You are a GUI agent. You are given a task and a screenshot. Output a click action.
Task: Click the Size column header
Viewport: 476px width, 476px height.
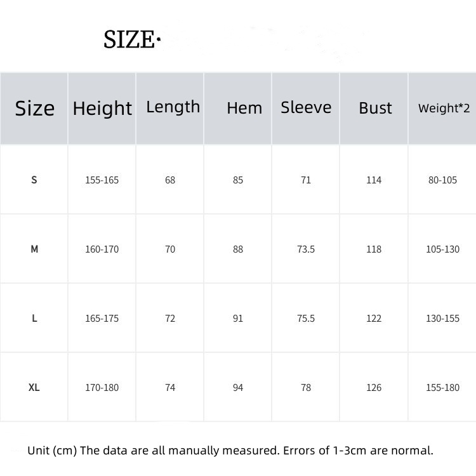[x=35, y=109]
